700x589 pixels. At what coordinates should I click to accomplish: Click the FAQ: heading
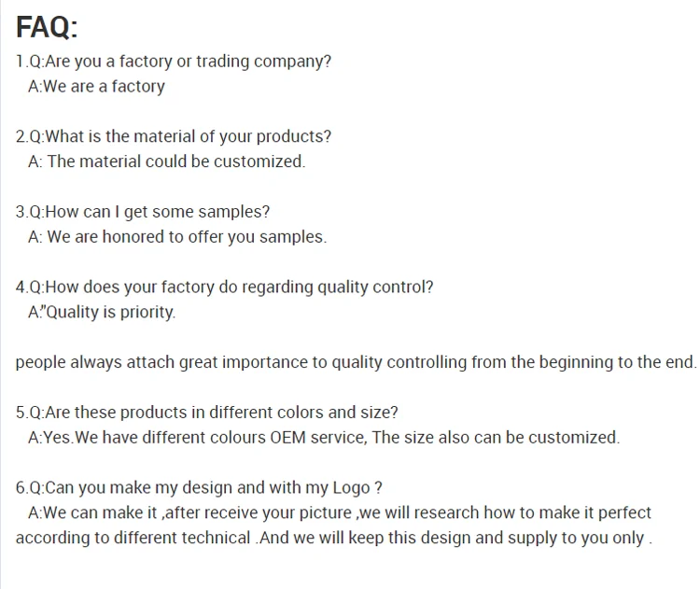click(47, 27)
